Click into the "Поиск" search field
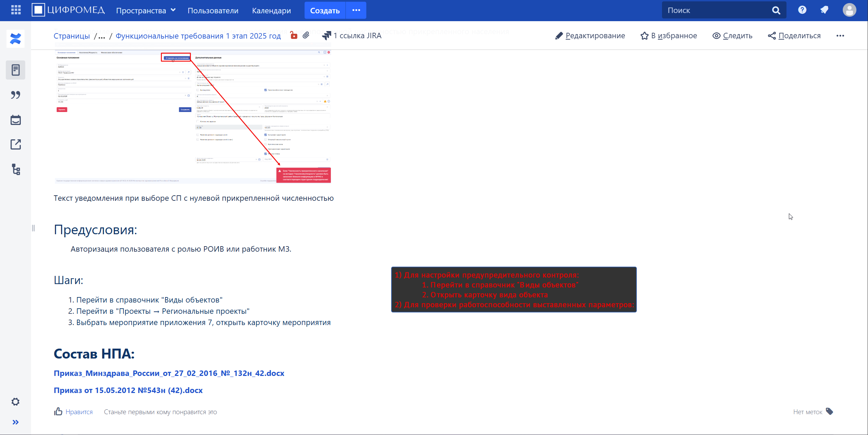Viewport: 868px width, 435px height. tap(716, 10)
